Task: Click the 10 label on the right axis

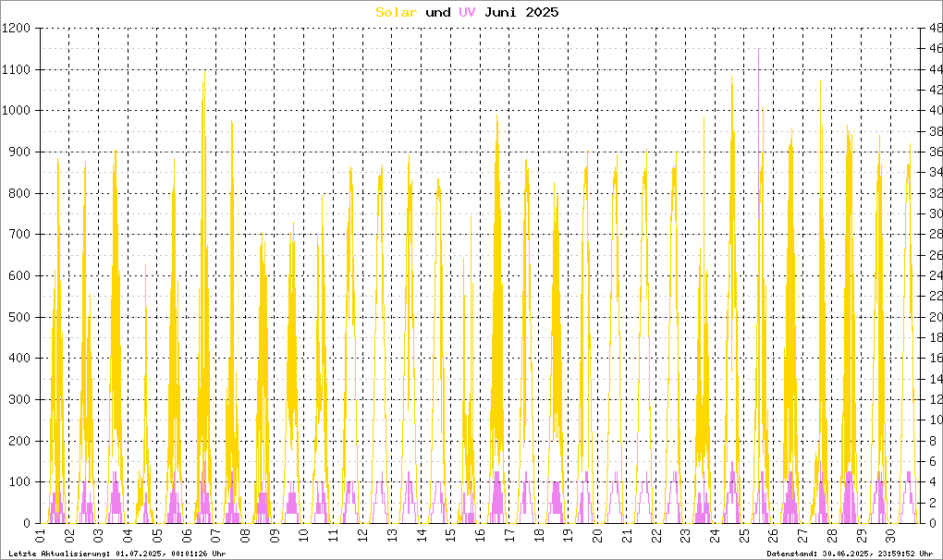Action: [935, 420]
